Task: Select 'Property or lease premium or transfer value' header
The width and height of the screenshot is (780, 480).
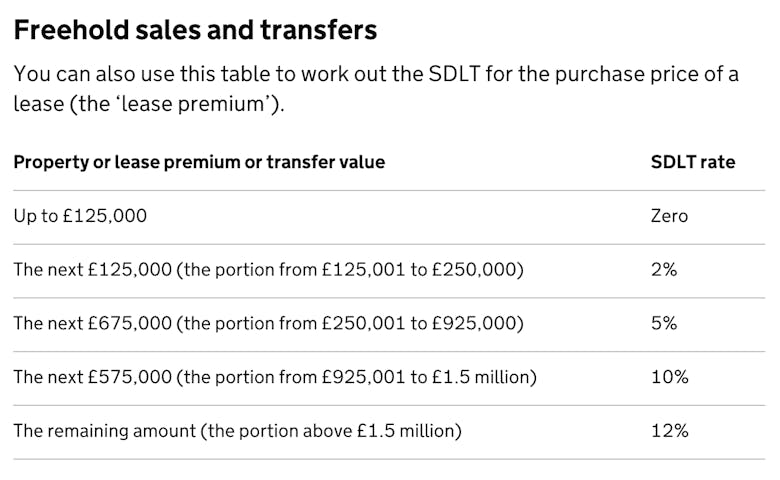Action: click(x=199, y=162)
